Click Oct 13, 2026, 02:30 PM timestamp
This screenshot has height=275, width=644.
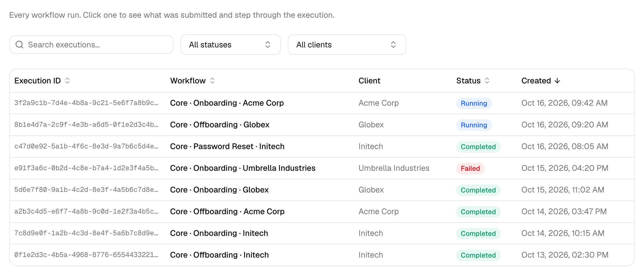coord(565,255)
